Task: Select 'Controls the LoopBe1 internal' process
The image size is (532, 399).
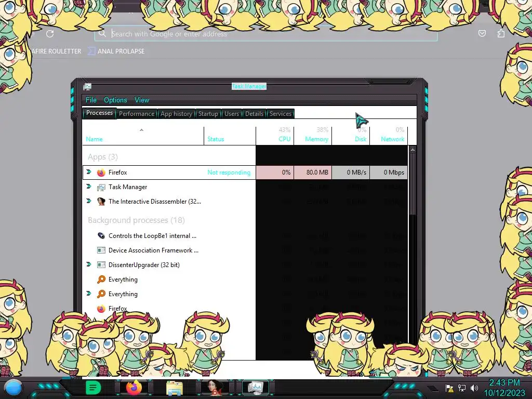Action: click(x=152, y=236)
